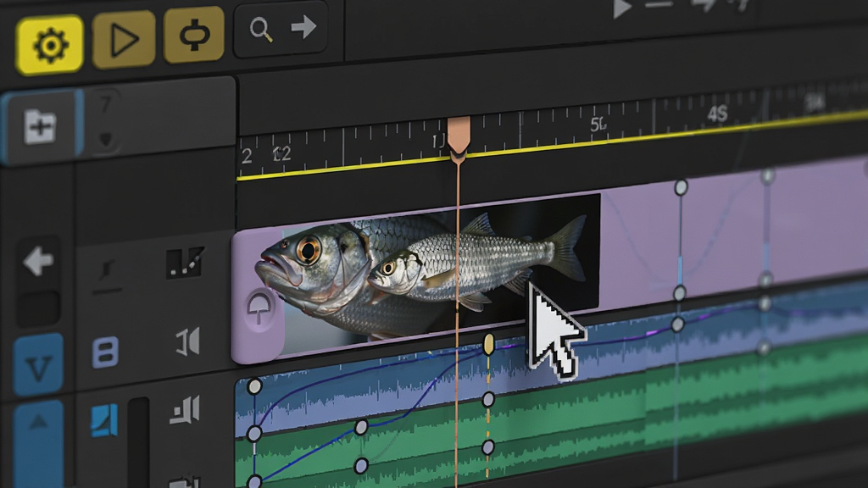Add a new folder with the folder-plus icon
This screenshot has width=868, height=488.
click(x=40, y=126)
